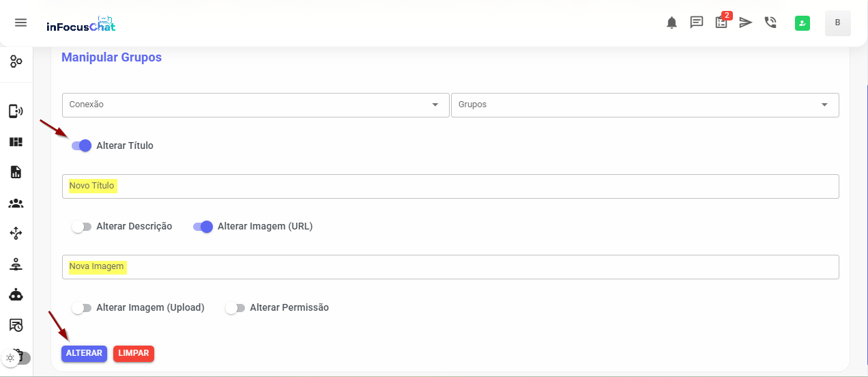The height and width of the screenshot is (377, 868).
Task: Enable the Alterar Descrição toggle
Action: click(82, 227)
